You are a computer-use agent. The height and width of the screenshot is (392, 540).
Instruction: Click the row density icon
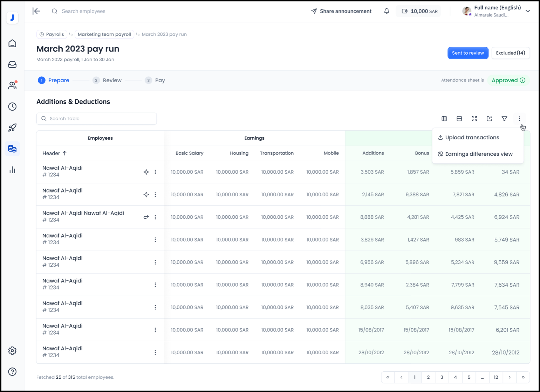point(459,119)
